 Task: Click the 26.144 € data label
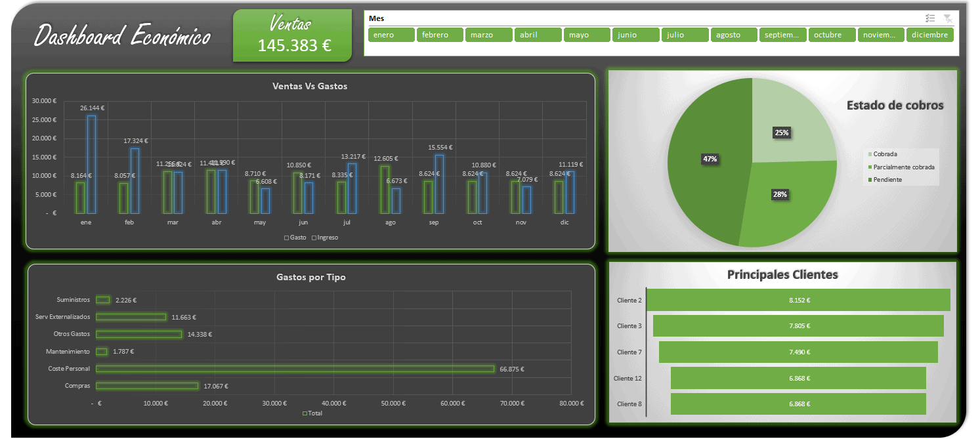(x=93, y=108)
